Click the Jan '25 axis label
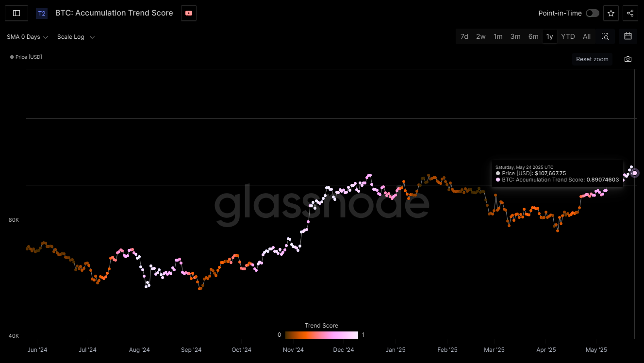The height and width of the screenshot is (363, 644). (x=396, y=349)
